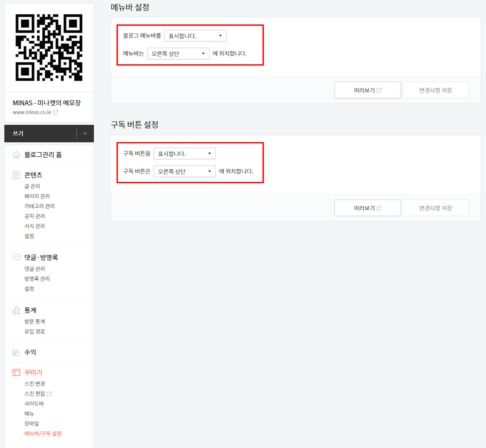This screenshot has height=448, width=486.
Task: Open the 블로그 메뉴바를 표시합니다 dropdown
Action: coord(195,36)
